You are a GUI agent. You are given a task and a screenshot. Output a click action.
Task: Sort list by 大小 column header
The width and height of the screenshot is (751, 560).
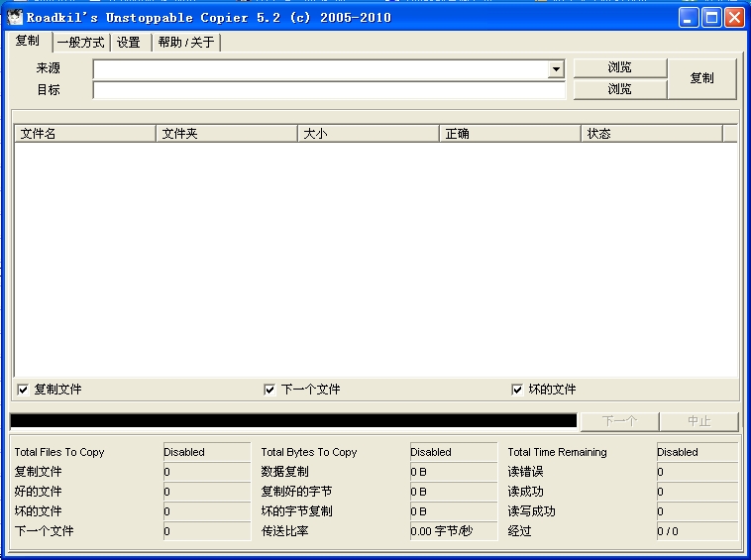[369, 134]
